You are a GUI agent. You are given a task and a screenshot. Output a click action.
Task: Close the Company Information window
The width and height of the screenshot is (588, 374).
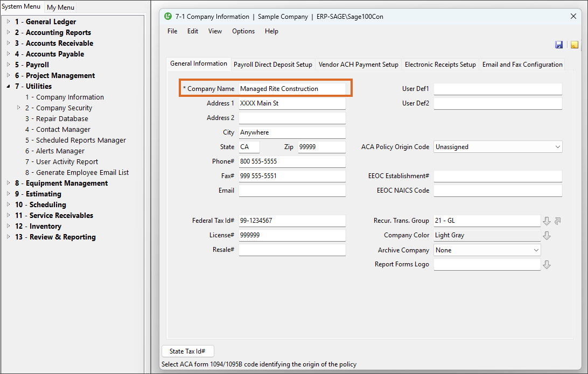[x=573, y=16]
